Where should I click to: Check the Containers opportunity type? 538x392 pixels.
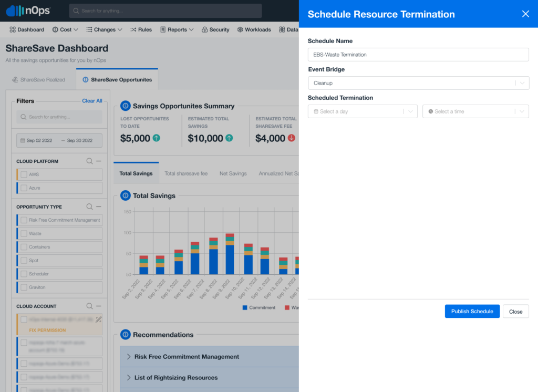click(x=24, y=247)
